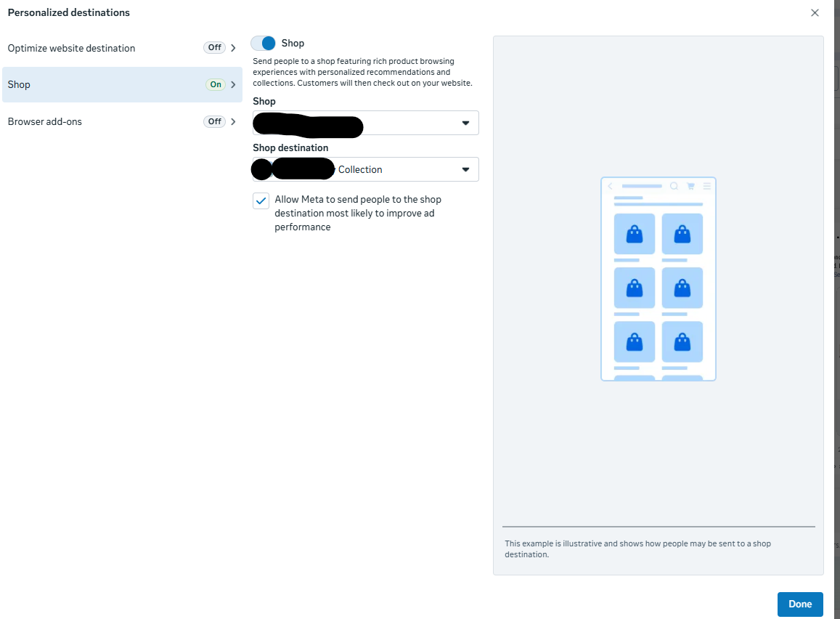Select the Shop item in sidebar
The image size is (840, 619).
click(x=122, y=85)
